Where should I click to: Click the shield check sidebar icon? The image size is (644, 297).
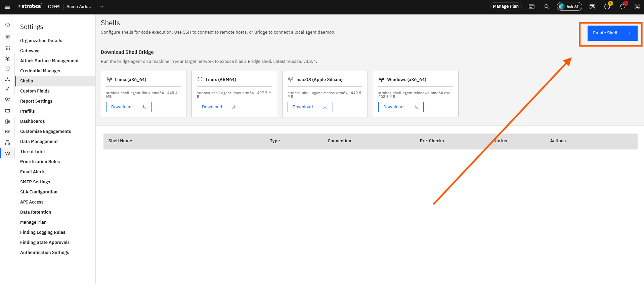(x=7, y=69)
